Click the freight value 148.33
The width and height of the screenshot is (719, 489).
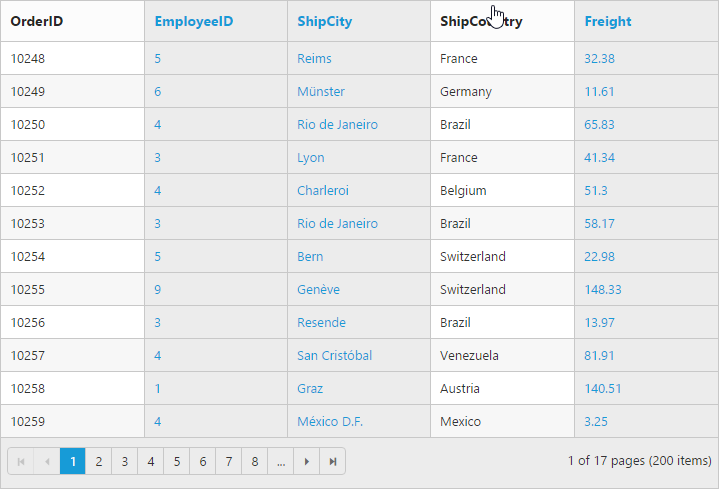click(x=603, y=289)
